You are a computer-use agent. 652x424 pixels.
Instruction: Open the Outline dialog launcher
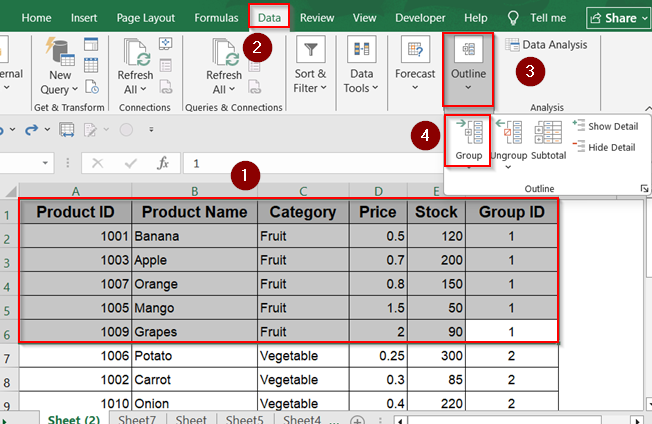click(x=644, y=189)
